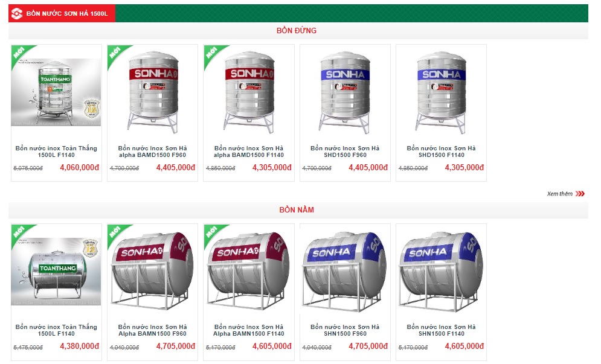Screen dimensions: 601x364
Task: Open the Alpha BAMN1500 F1140 product title
Action: click(249, 330)
